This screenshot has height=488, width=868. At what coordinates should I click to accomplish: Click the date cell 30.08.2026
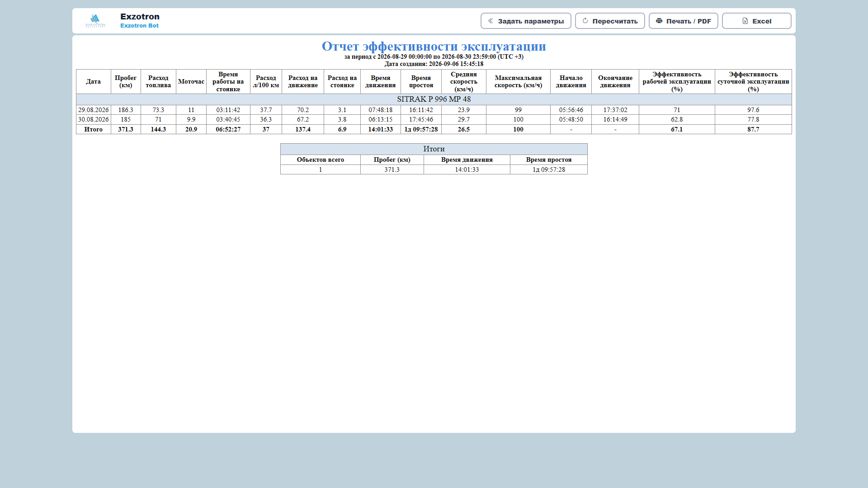click(94, 119)
